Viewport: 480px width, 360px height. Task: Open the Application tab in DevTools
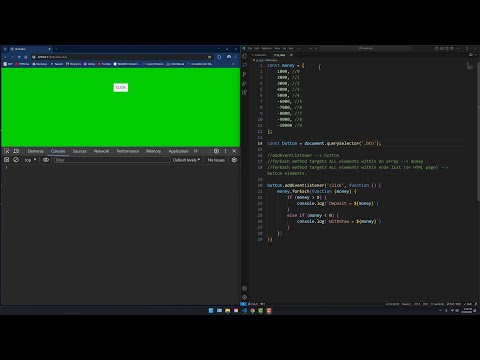point(178,151)
